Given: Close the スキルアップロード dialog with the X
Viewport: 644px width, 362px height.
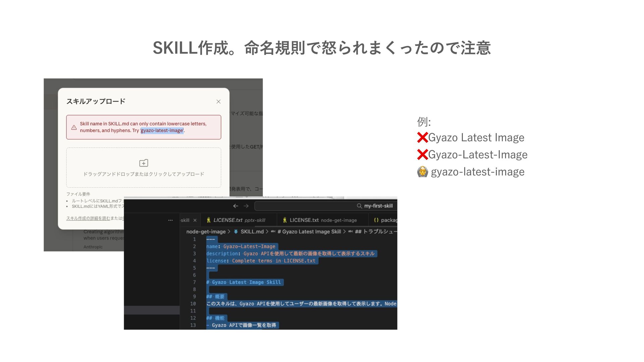Looking at the screenshot, I should pos(218,102).
